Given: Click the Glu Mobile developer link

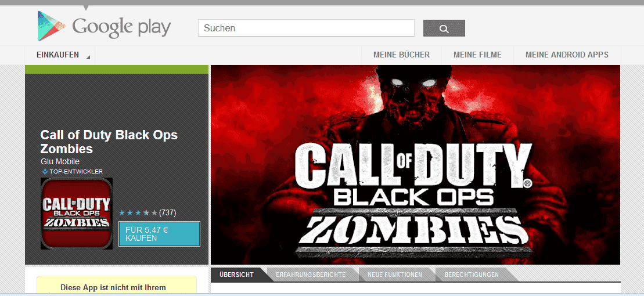Looking at the screenshot, I should coord(60,162).
